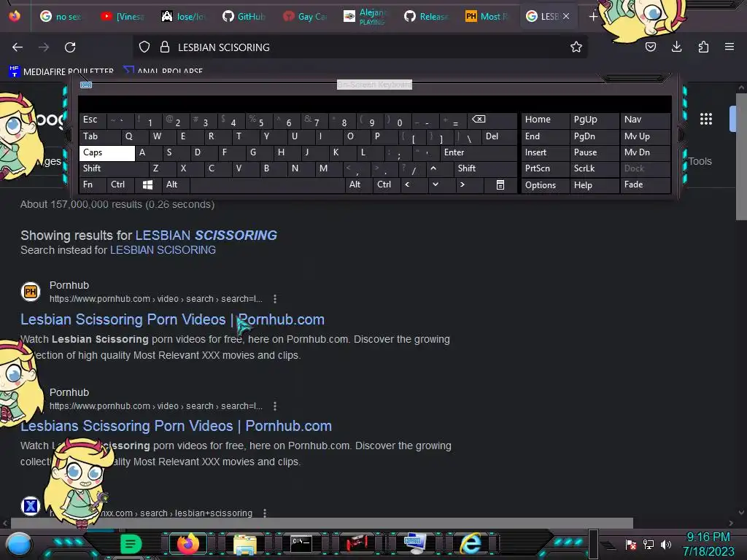Toggle the Fade key on the keyboard
This screenshot has height=560, width=747.
[x=645, y=184]
